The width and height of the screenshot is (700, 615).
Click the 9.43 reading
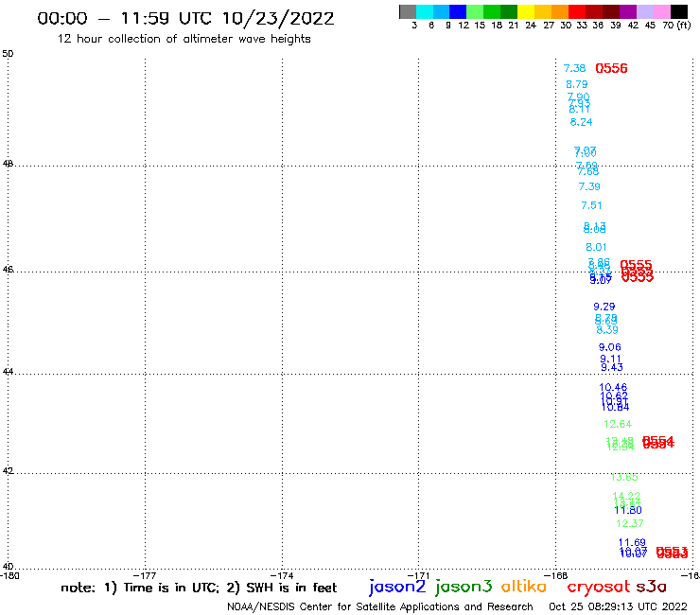(x=612, y=367)
